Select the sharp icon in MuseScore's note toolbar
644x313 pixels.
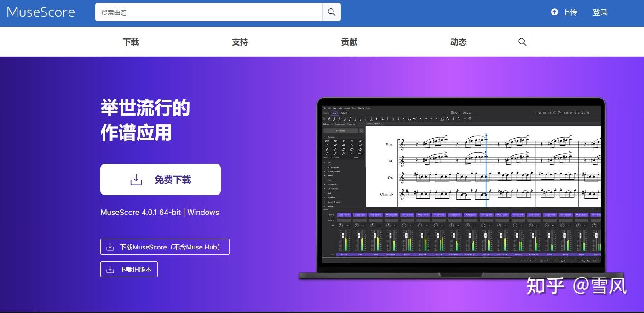point(398,119)
